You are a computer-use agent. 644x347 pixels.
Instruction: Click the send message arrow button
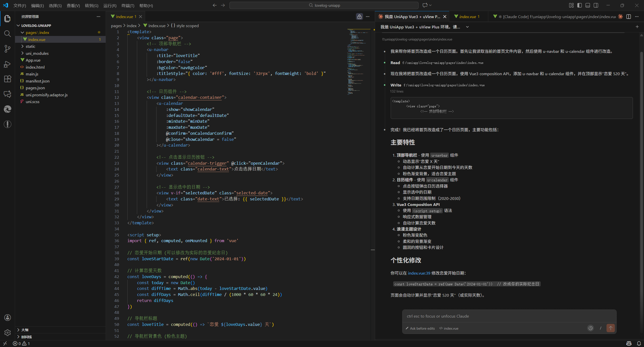(x=611, y=328)
